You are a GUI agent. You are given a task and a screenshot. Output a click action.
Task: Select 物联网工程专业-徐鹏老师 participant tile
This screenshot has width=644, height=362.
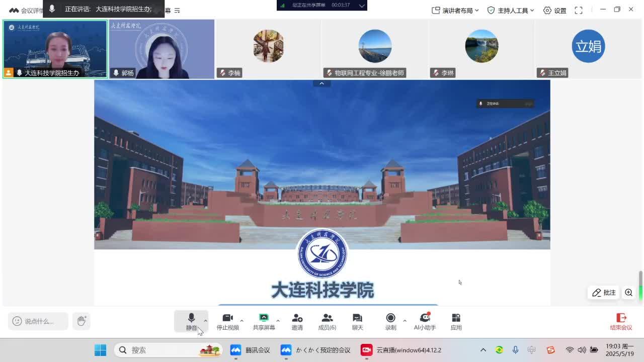(x=375, y=49)
